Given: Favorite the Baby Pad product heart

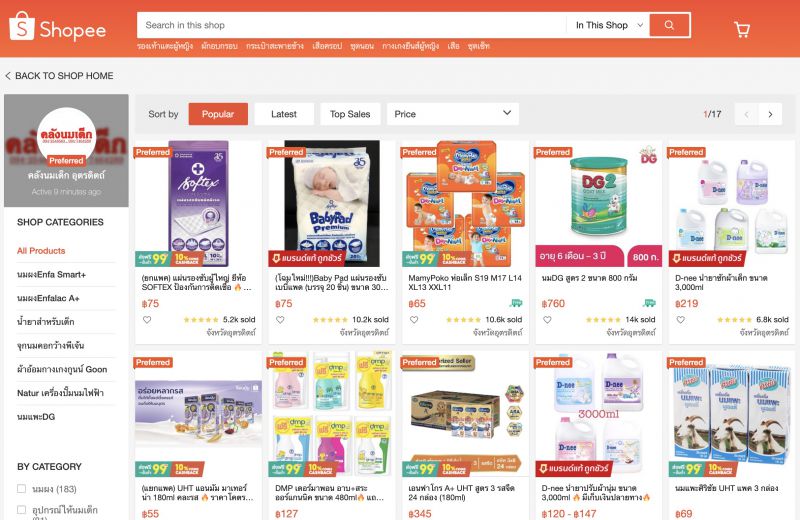Looking at the screenshot, I should (280, 320).
